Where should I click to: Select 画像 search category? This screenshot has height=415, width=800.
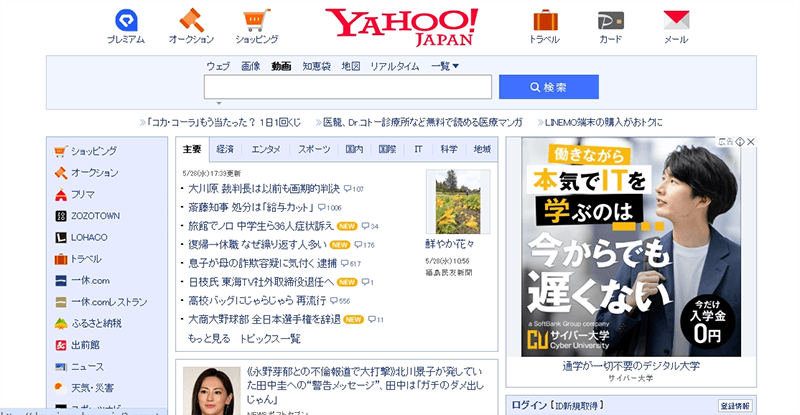point(251,66)
